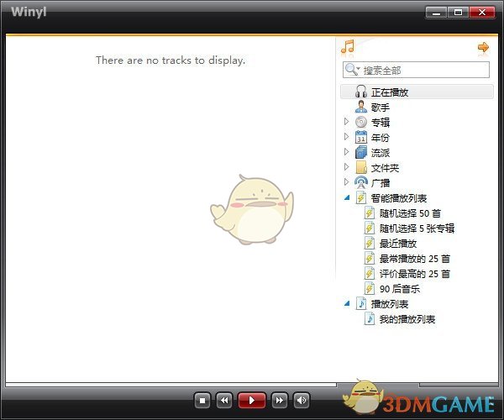Viewport: 504px width, 420px height.
Task: Type in the 搜索全部 search field
Action: click(420, 71)
